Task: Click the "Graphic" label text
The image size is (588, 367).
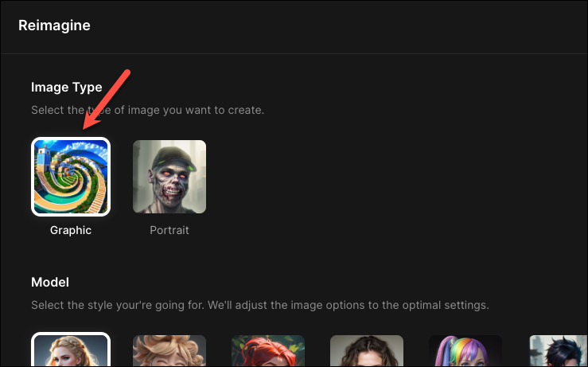Action: [x=71, y=230]
